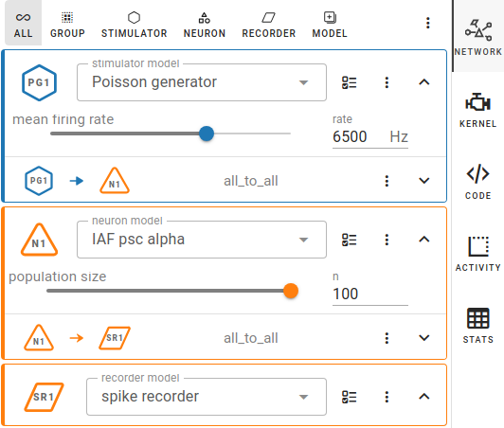Collapse the N1 neuron card
This screenshot has height=428, width=504.
click(x=424, y=240)
